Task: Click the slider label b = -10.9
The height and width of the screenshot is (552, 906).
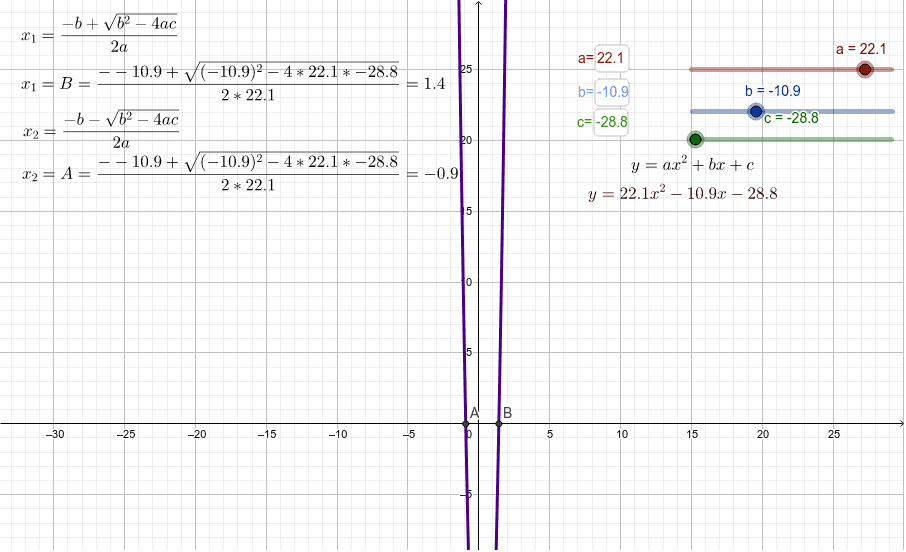Action: 773,91
